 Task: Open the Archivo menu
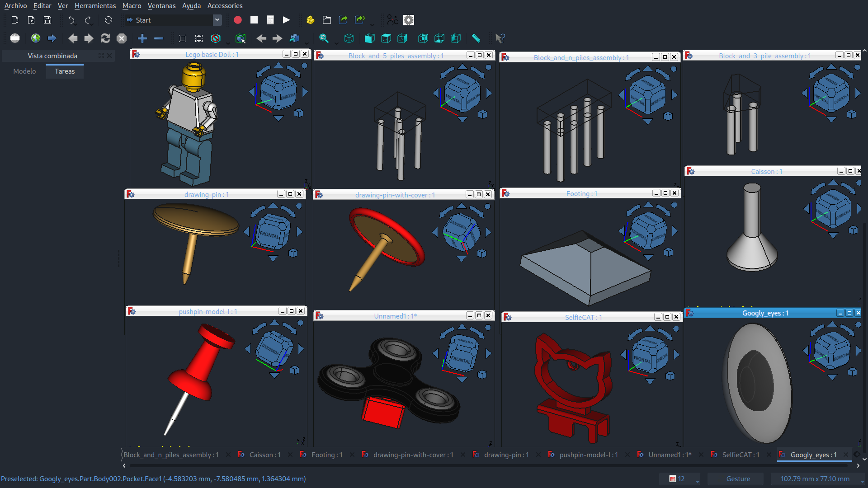point(15,6)
